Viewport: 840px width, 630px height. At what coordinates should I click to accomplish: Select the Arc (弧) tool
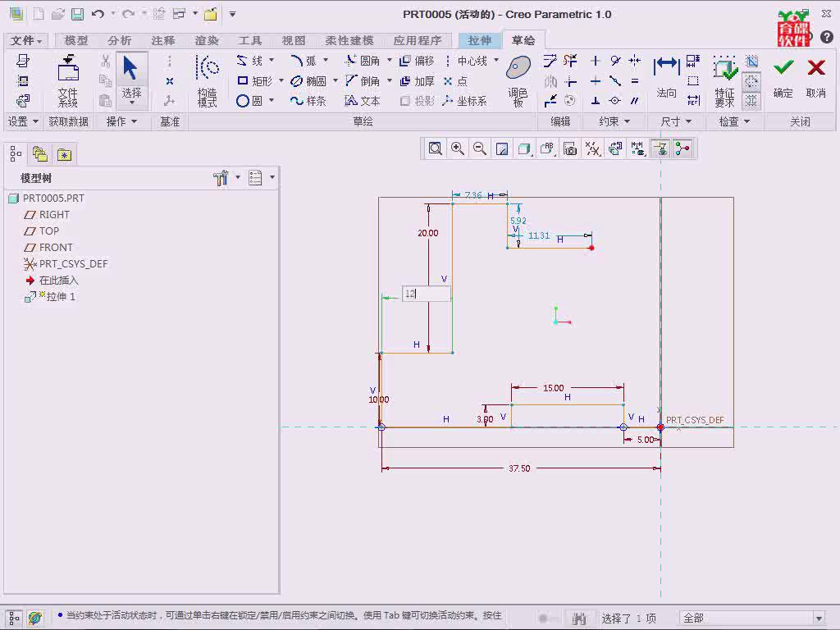click(x=304, y=61)
